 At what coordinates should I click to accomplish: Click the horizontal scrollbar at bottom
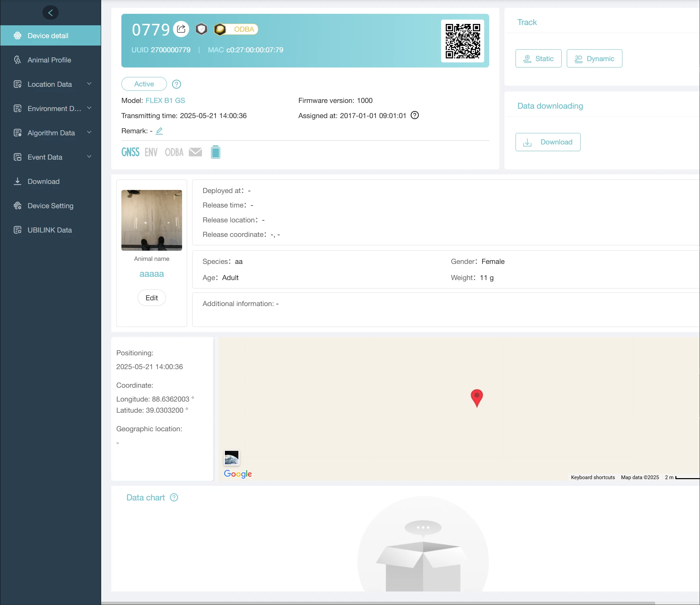click(x=378, y=603)
